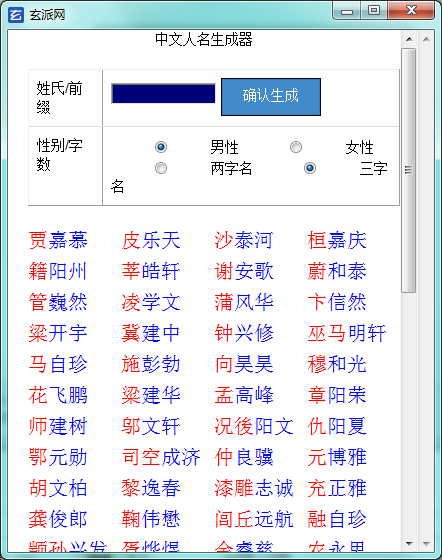Image resolution: width=442 pixels, height=560 pixels.
Task: Pick the name 司空成济
Action: [161, 457]
